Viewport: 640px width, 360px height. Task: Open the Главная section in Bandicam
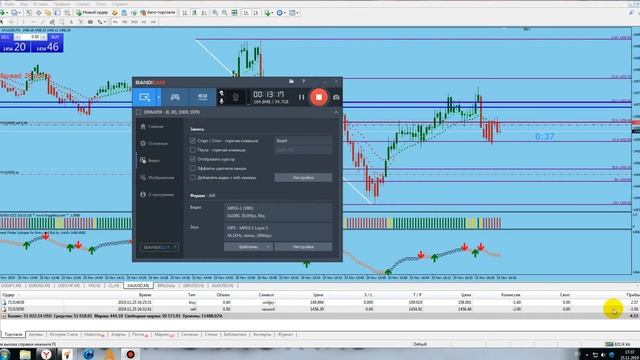pos(152,127)
